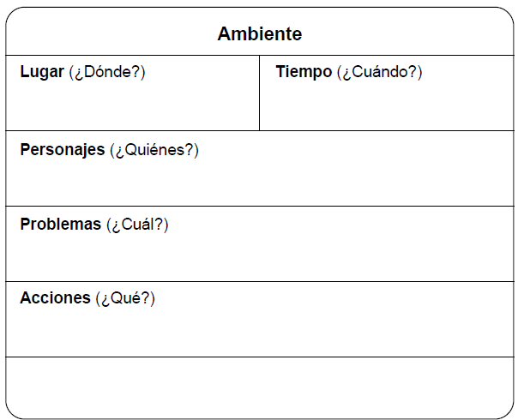
Task: Click the Ambiente header title
Action: (259, 34)
